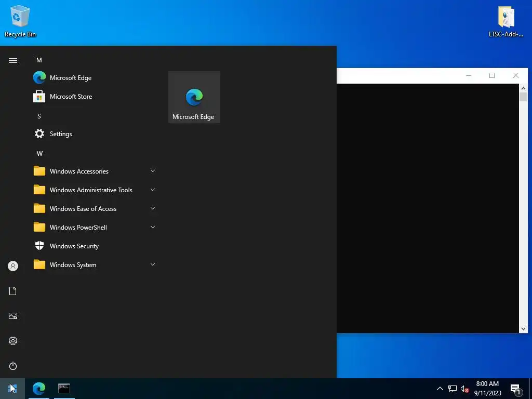Viewport: 532px width, 399px height.
Task: Open the Windows PowerShell folder
Action: pos(95,227)
